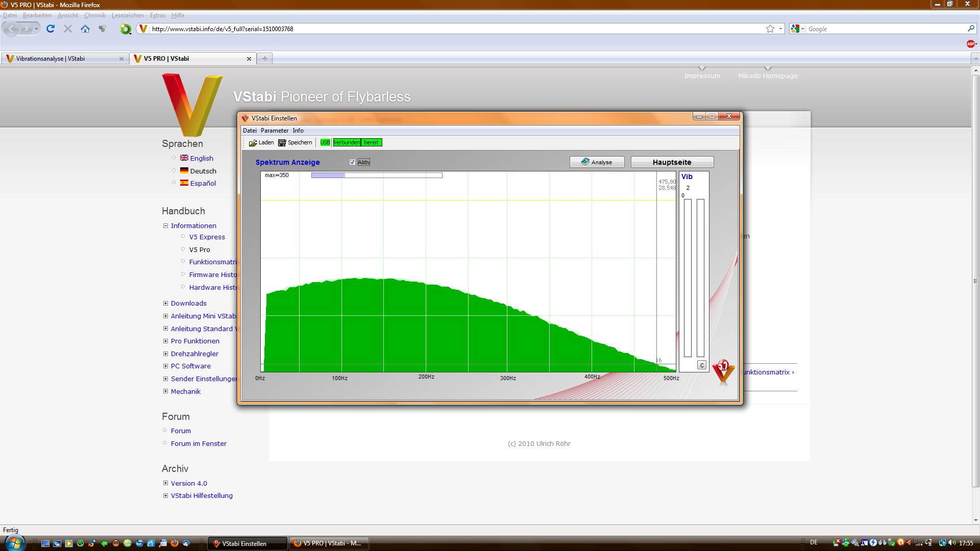This screenshot has height=551, width=980.
Task: Collapse the Informationen tree section
Action: pos(165,226)
